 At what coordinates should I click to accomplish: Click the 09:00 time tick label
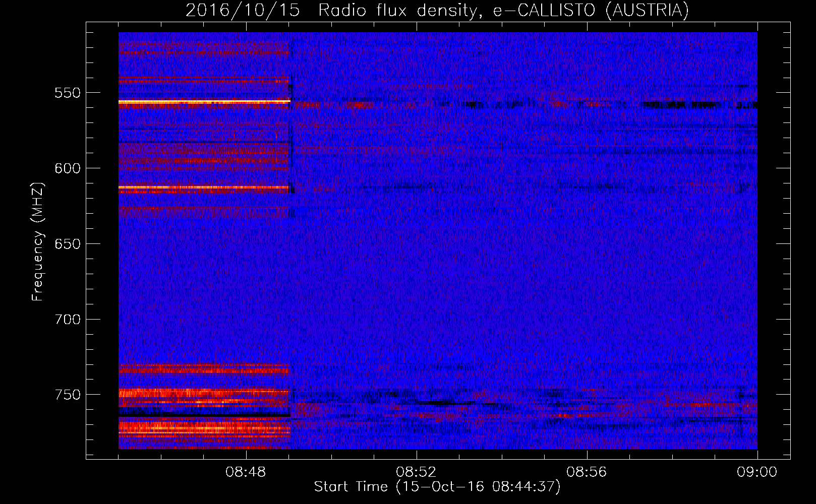(757, 472)
